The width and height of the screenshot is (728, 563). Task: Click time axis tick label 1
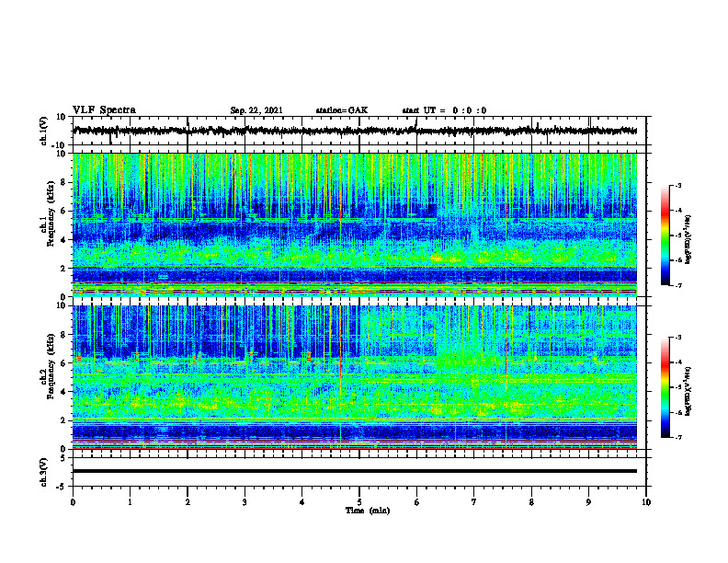pyautogui.click(x=130, y=502)
